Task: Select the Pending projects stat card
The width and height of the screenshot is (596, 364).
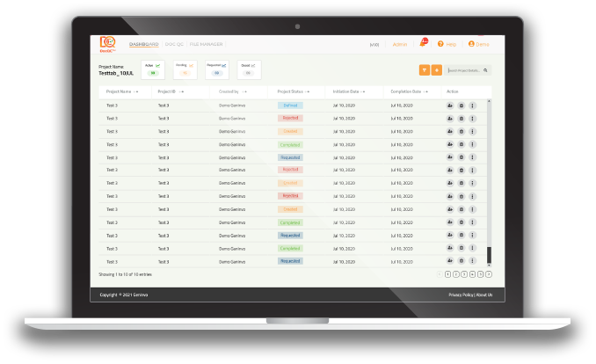Action: tap(185, 69)
